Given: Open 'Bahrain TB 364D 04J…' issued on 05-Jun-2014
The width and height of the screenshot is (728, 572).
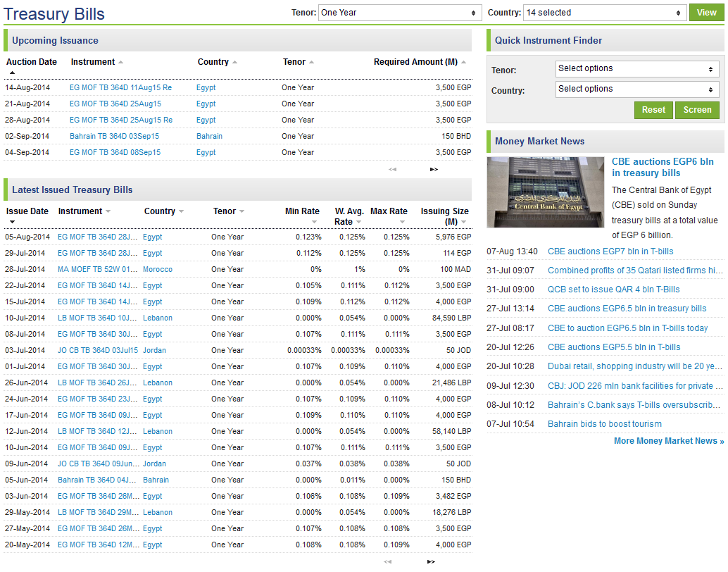Looking at the screenshot, I should [x=97, y=480].
